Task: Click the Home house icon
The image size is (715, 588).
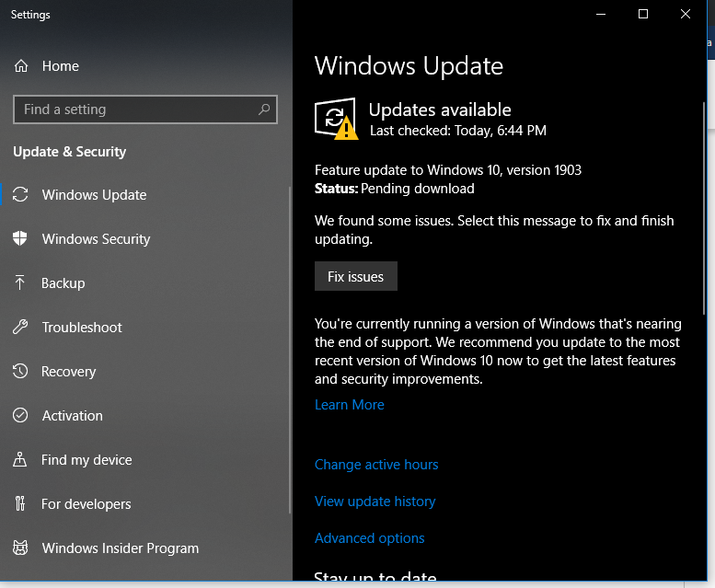Action: tap(21, 66)
